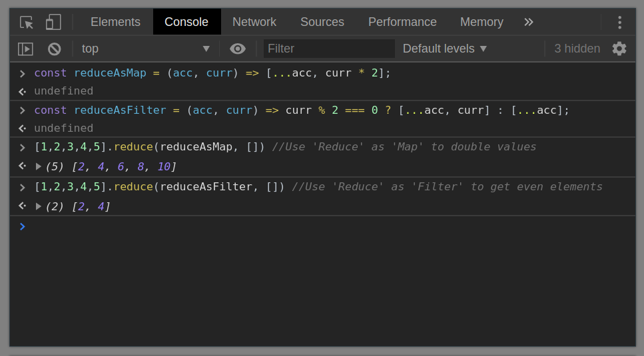Click the first 'undefined' output
This screenshot has height=356, width=644.
click(x=64, y=91)
